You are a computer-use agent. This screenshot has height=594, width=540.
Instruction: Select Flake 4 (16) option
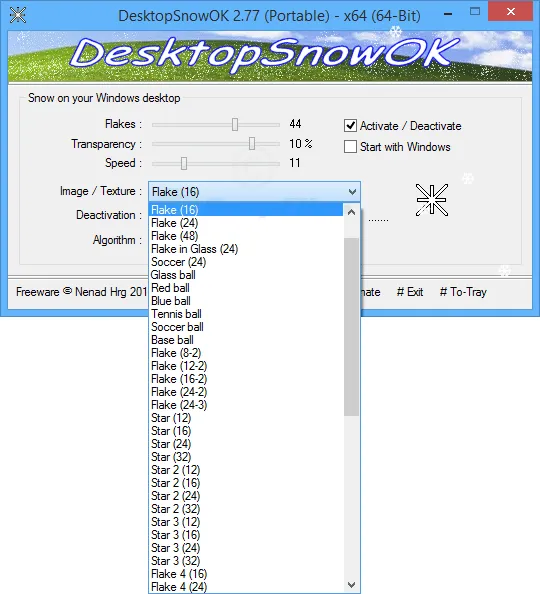246,574
